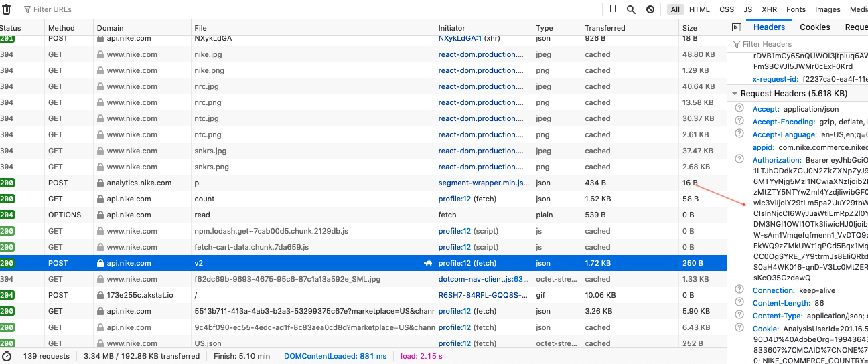This screenshot has width=868, height=364.
Task: Click the funnel icon in Filter Headers
Action: click(737, 44)
